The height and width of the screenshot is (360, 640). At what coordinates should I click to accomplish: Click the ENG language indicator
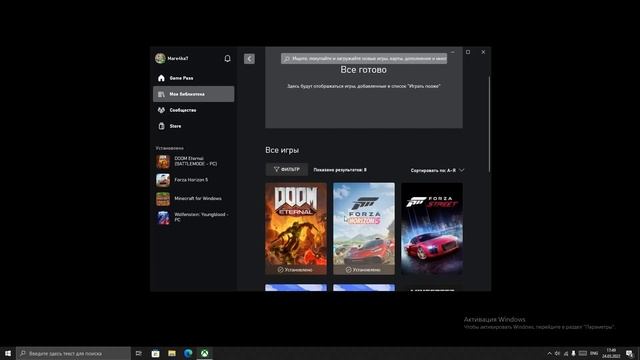tap(594, 353)
